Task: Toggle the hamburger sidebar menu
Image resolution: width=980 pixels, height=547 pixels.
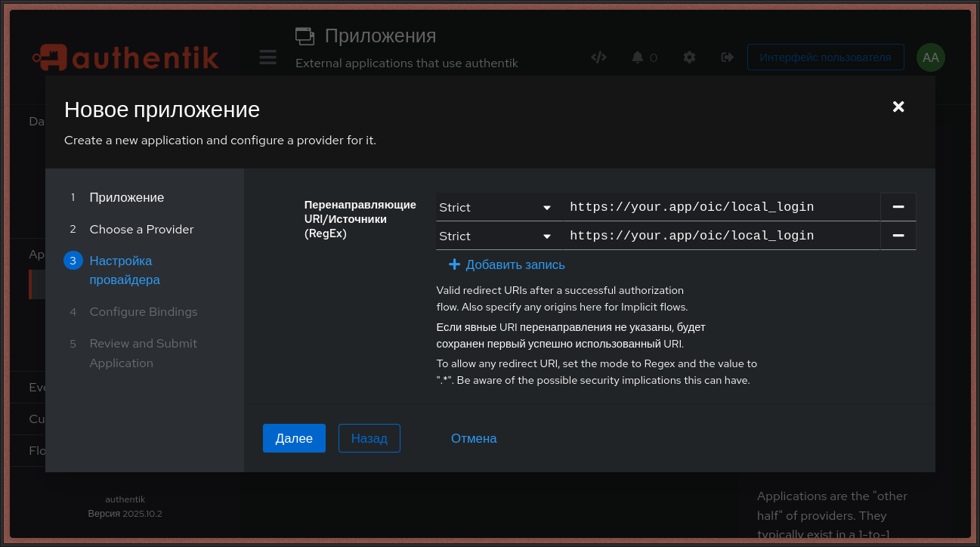Action: coord(267,57)
